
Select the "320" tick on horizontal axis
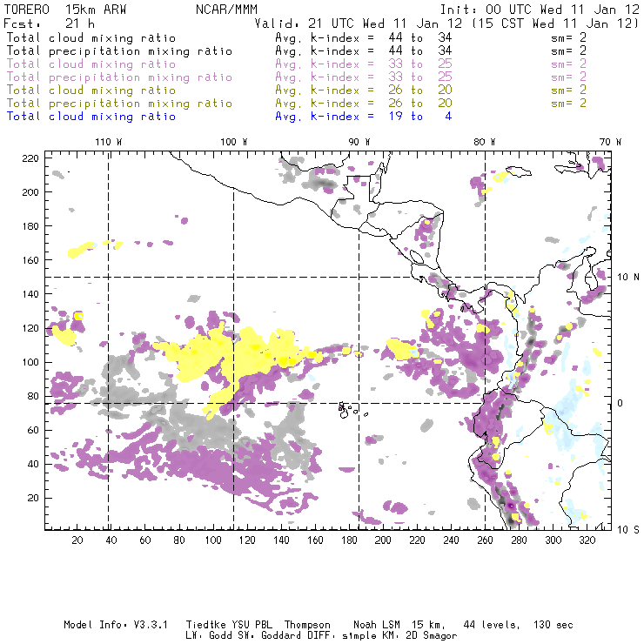[587, 540]
